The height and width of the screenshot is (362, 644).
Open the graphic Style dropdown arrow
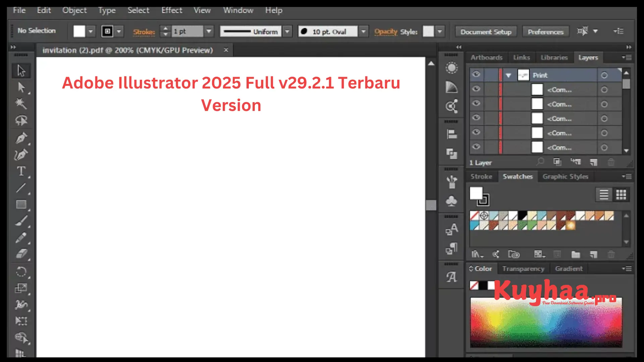440,32
